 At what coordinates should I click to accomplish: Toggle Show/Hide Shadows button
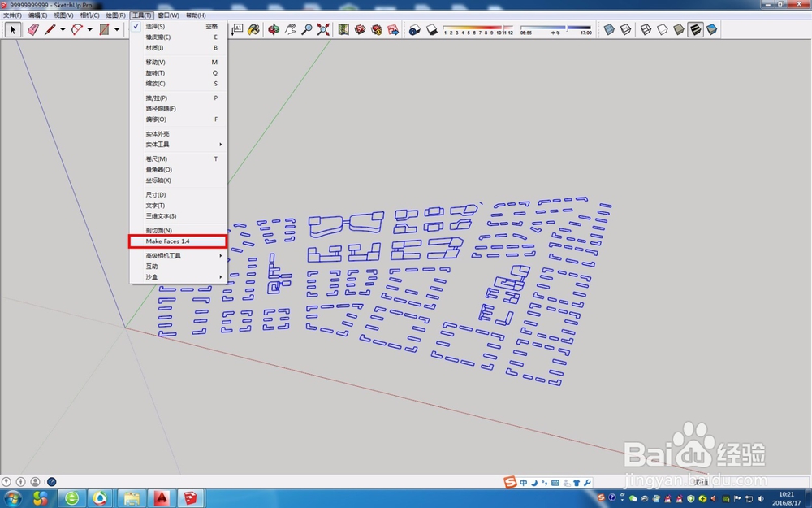coord(431,30)
